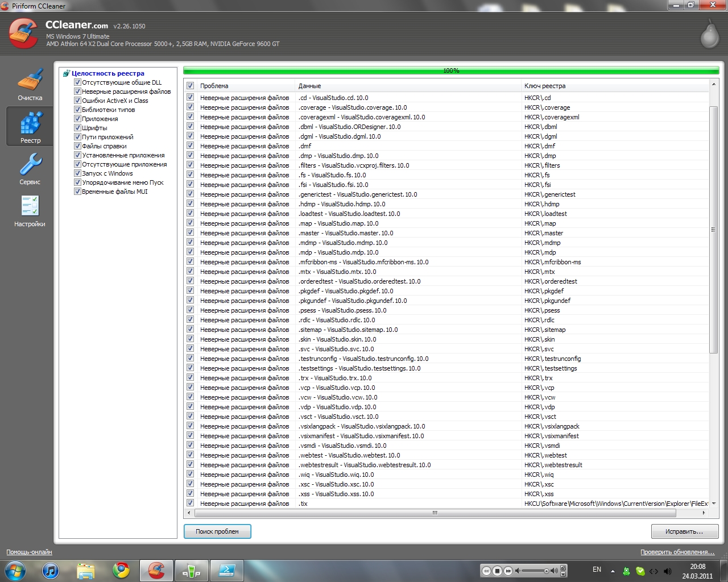Click the results horizontal scrollbar thumb
Viewport: 728px width, 582px height.
[435, 513]
